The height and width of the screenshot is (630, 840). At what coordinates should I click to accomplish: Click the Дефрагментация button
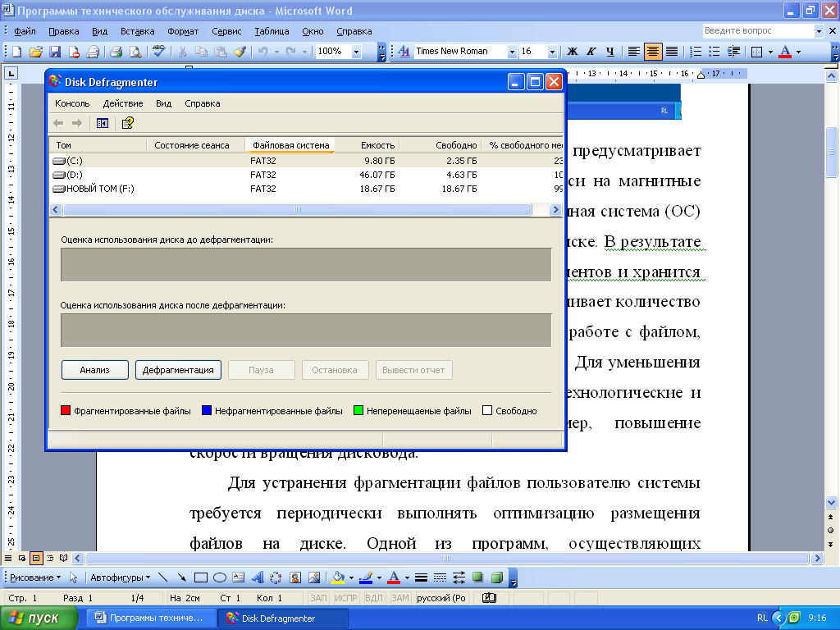click(x=178, y=370)
